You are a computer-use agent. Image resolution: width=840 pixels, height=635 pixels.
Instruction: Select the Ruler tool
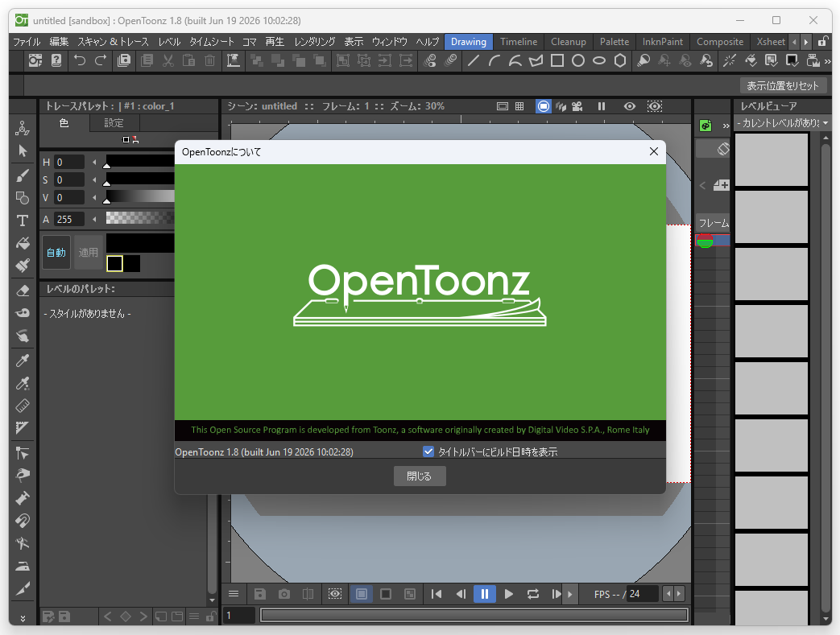[x=22, y=406]
